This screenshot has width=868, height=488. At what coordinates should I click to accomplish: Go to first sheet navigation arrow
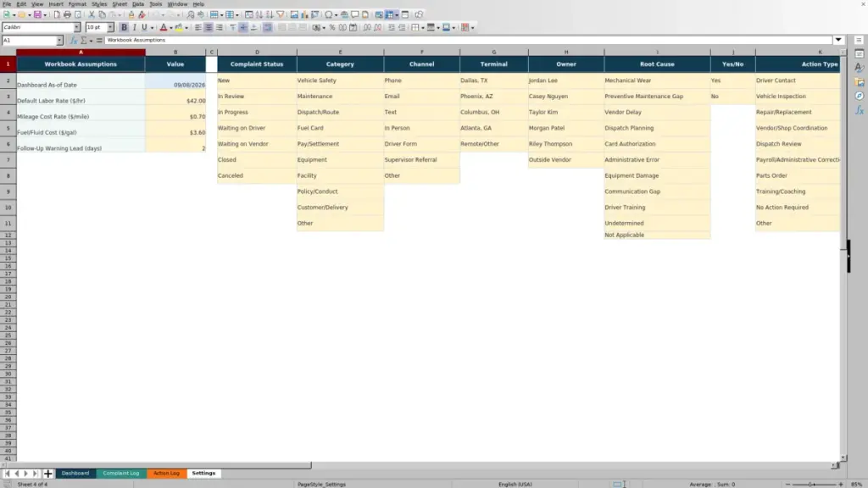point(7,474)
